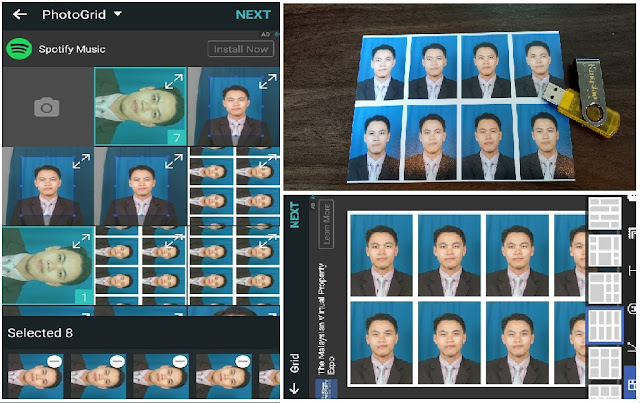Tap expand arrows on second middle-row portrait
Image resolution: width=640 pixels, height=403 pixels.
click(x=174, y=160)
